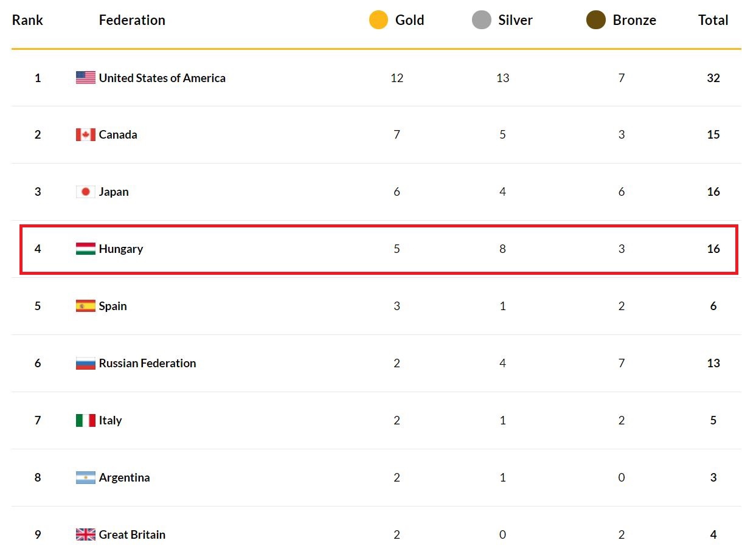This screenshot has width=742, height=560.
Task: Click the Japan flag icon
Action: [85, 192]
